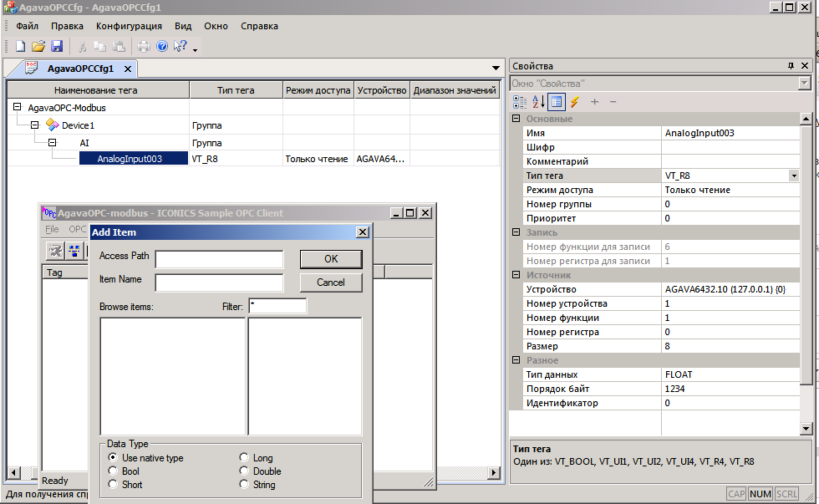819x504 pixels.
Task: Click the Режим доступа column header
Action: coord(318,90)
